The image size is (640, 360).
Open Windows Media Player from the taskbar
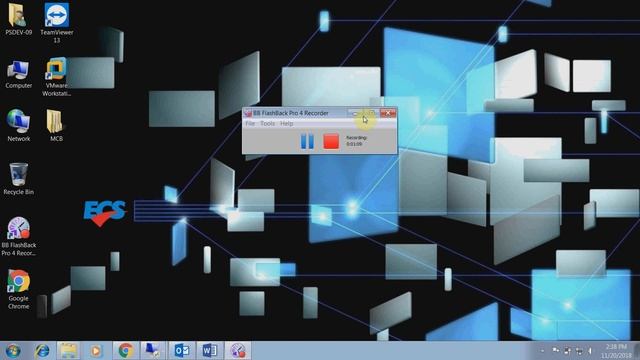tap(96, 351)
